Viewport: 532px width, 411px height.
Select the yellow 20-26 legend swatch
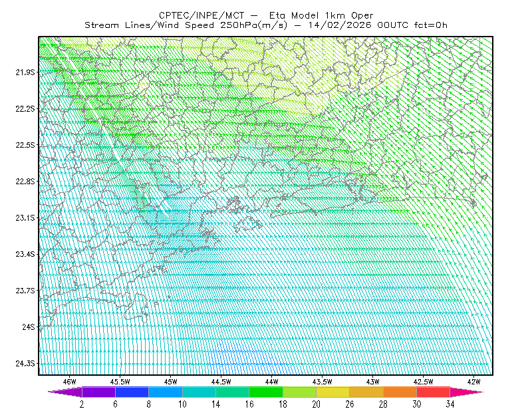tap(333, 392)
